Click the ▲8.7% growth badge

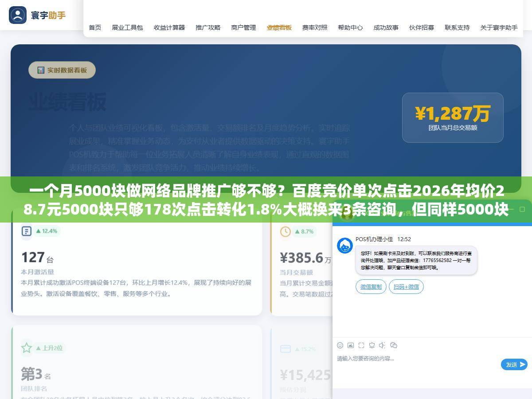coord(304,231)
